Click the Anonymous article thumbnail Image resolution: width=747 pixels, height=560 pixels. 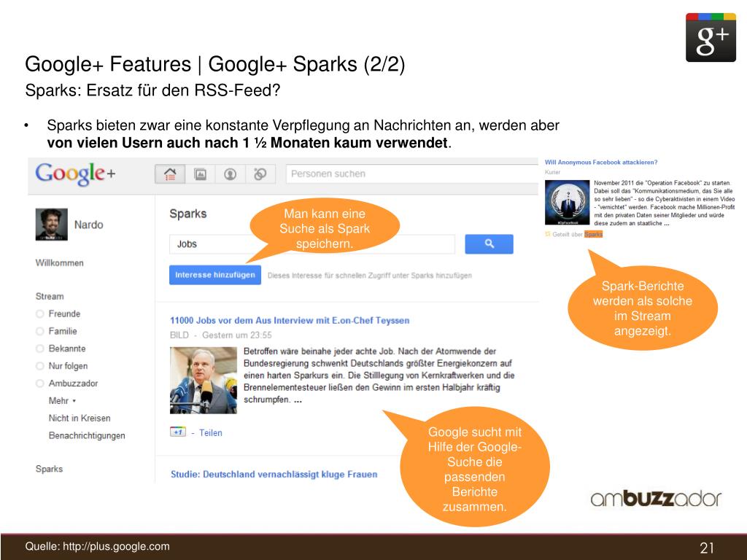coord(567,203)
